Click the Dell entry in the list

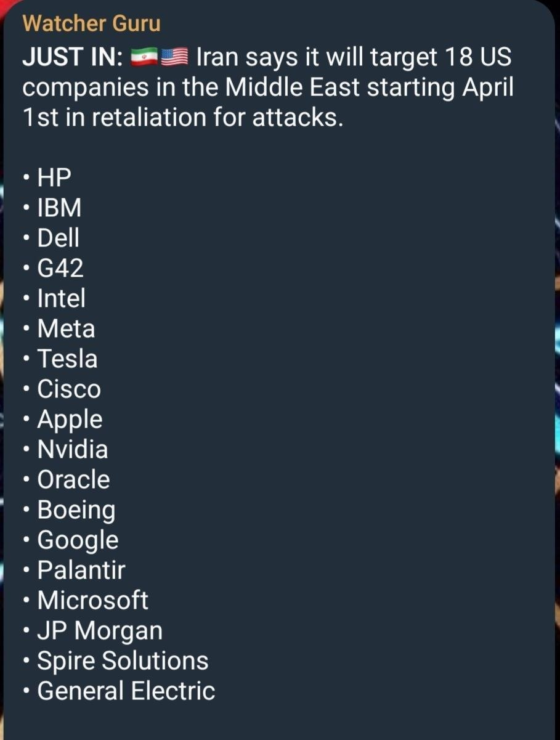coord(59,238)
